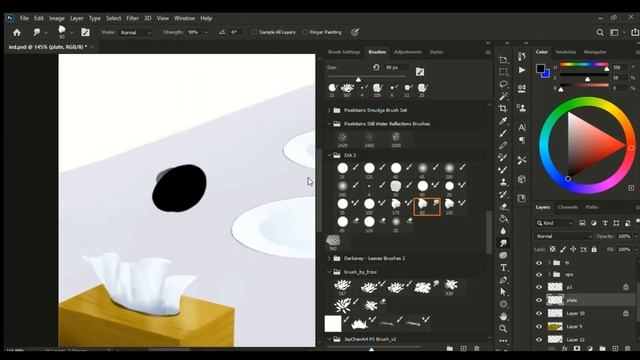Open the Paragraph panel icon

[522, 140]
